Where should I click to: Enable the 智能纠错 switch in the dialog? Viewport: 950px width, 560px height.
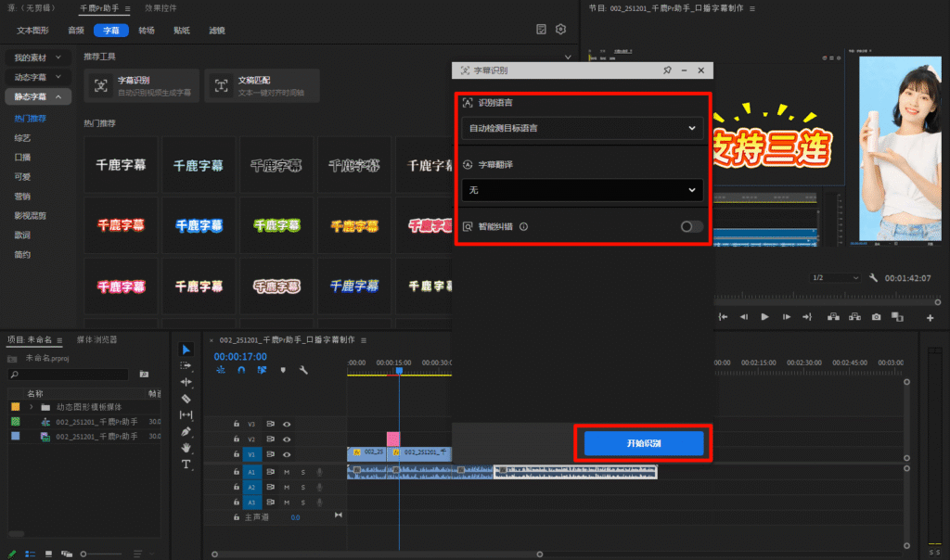690,226
